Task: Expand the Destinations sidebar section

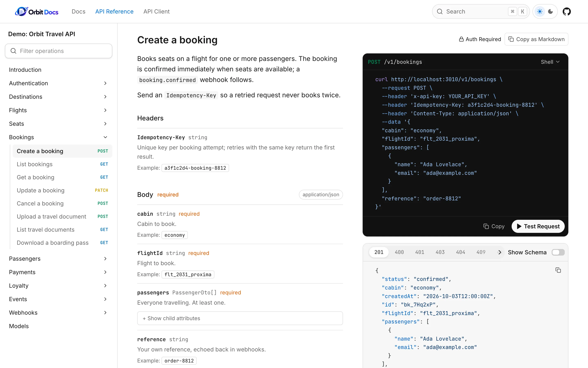Action: tap(58, 97)
